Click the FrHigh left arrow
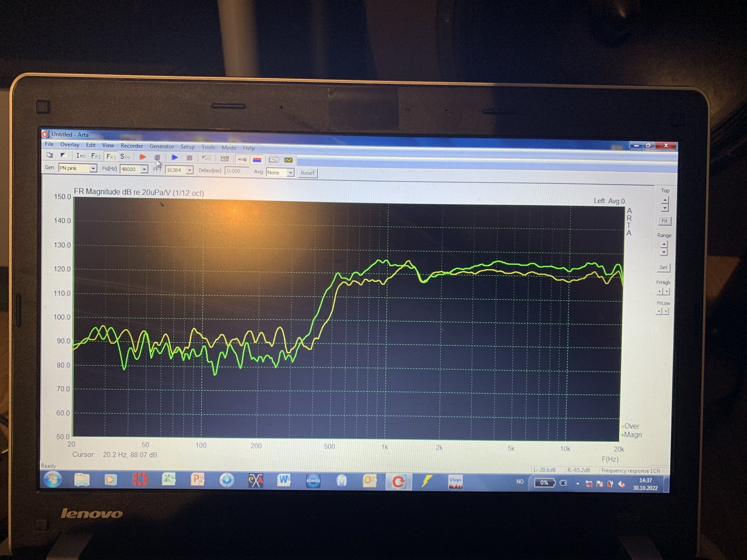Image resolution: width=747 pixels, height=560 pixels. tap(659, 291)
